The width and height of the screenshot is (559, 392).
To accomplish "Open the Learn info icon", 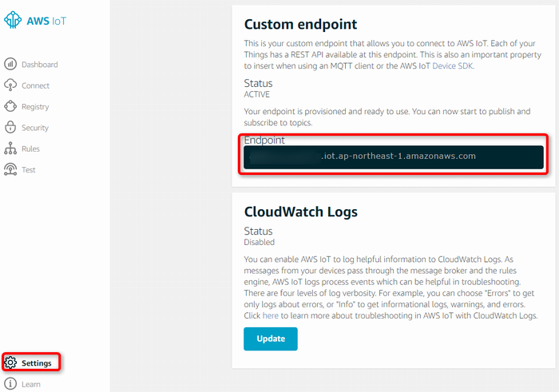I will 10,384.
